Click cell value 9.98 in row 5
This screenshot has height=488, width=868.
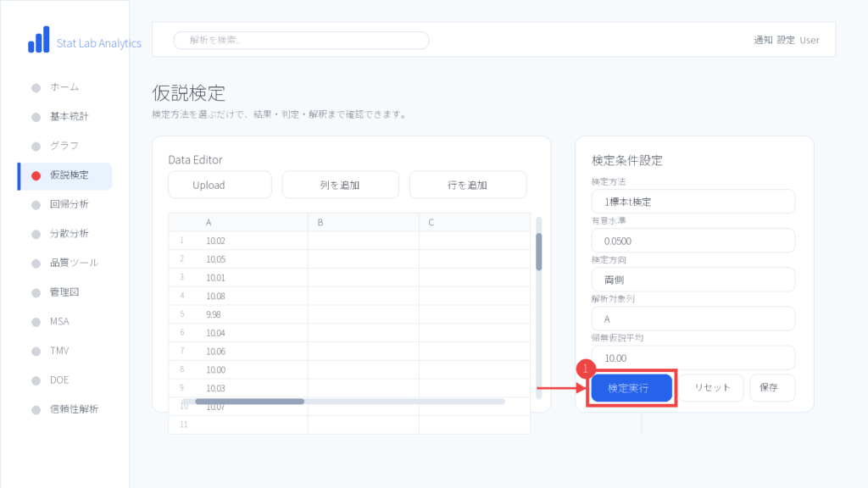(x=213, y=314)
